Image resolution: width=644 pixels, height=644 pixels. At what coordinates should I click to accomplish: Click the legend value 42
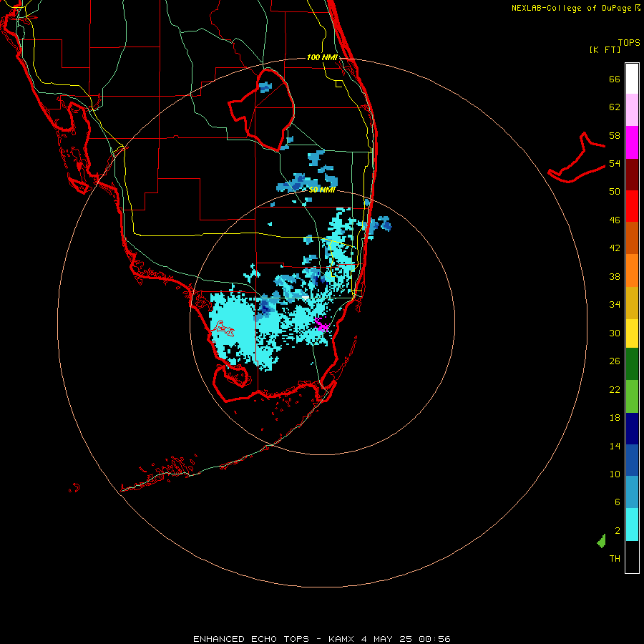[x=615, y=248]
